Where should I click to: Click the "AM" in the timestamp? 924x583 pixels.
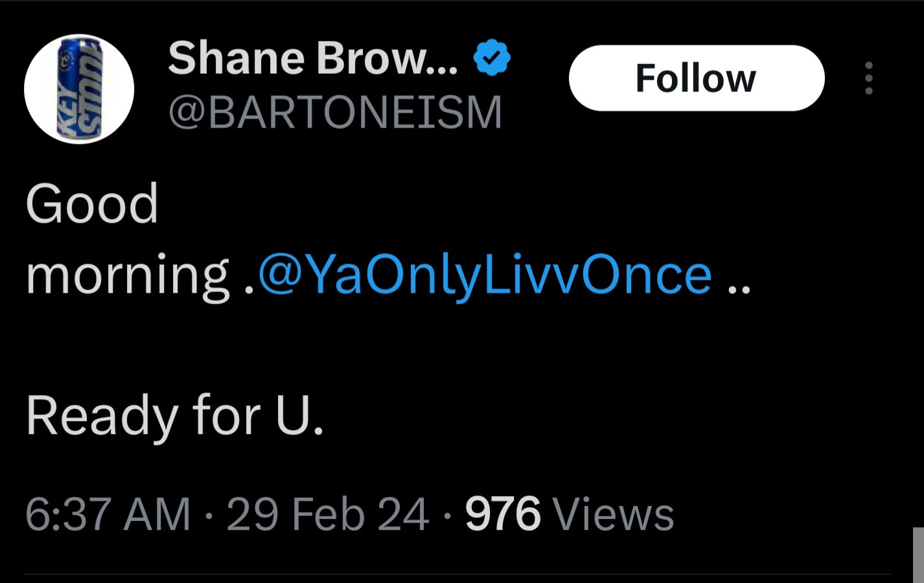point(157,515)
